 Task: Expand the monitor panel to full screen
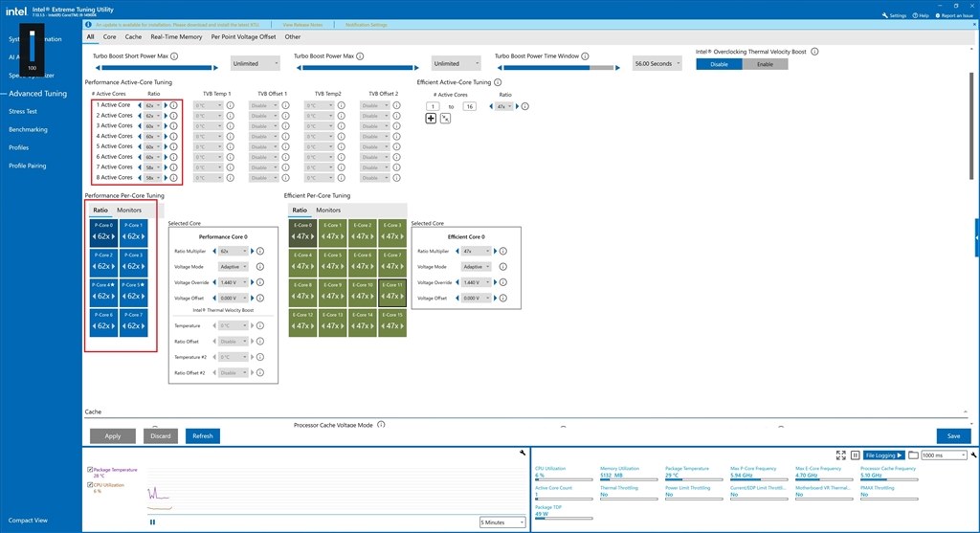coord(840,455)
